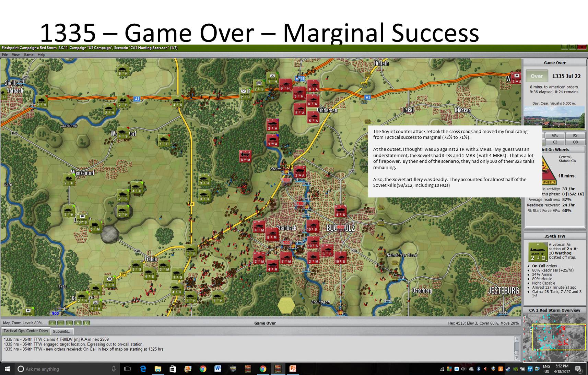Click Map Zoom Level 80% label
The height and width of the screenshot is (375, 588).
click(23, 323)
